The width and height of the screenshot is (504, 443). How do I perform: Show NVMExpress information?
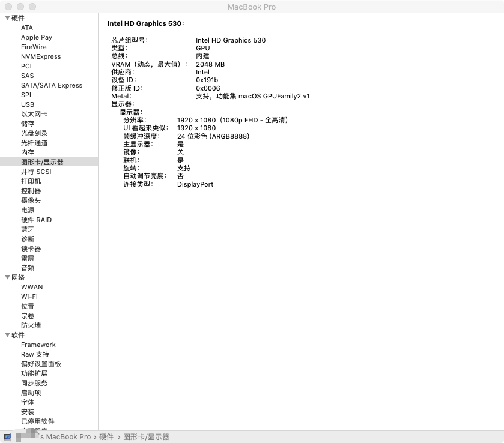(41, 56)
